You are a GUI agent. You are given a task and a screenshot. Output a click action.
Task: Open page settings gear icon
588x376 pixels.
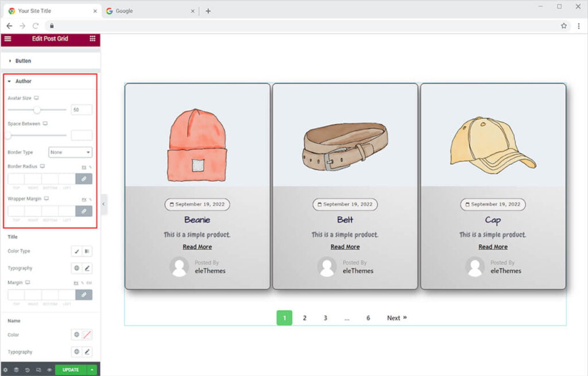pyautogui.click(x=5, y=370)
